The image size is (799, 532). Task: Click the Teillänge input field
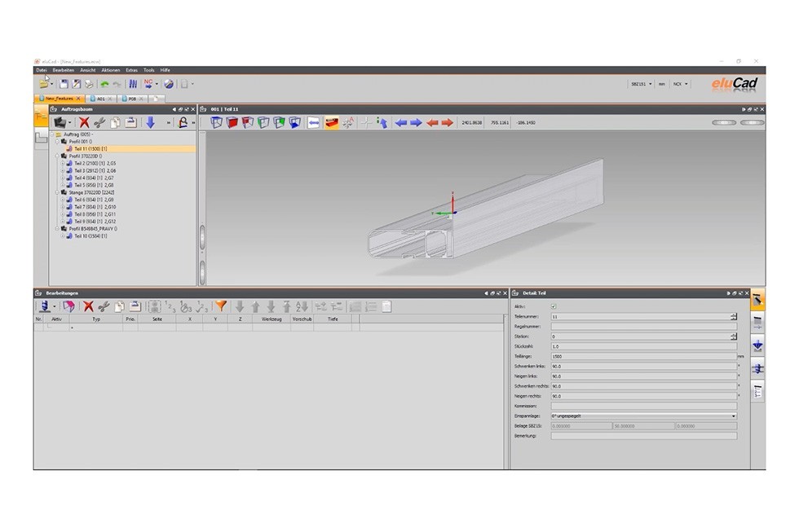point(643,356)
